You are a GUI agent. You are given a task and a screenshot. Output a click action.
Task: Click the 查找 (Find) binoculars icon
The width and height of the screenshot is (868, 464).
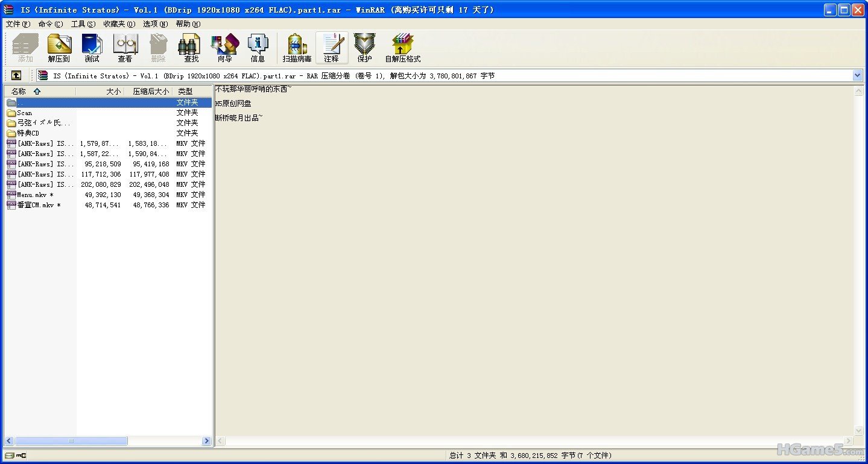click(x=191, y=48)
